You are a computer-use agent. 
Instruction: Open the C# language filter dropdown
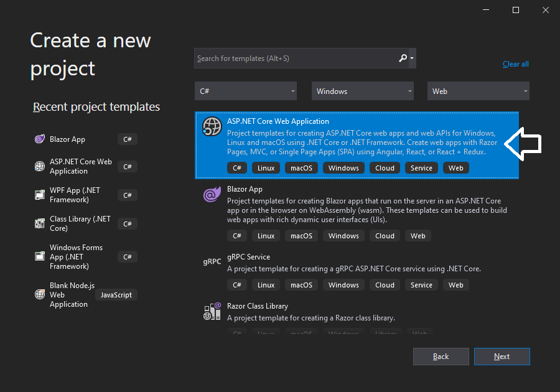[x=246, y=91]
